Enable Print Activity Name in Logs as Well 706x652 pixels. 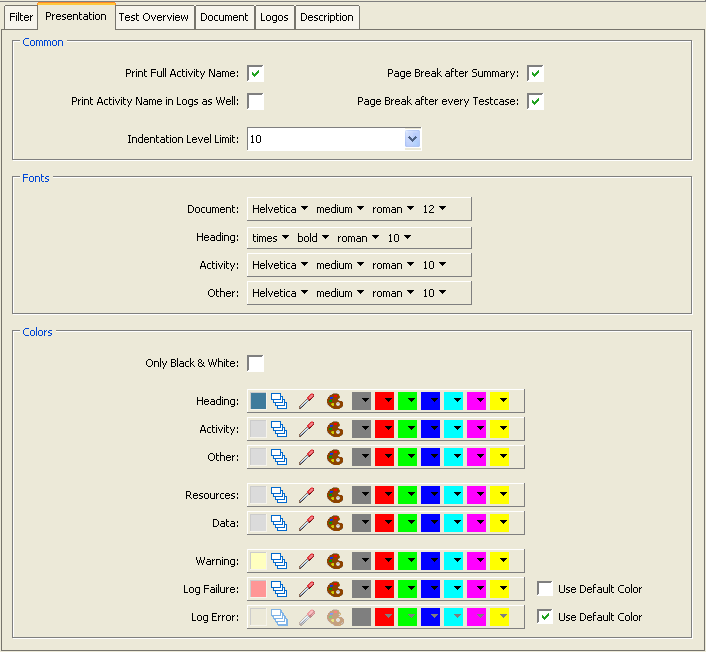pyautogui.click(x=256, y=101)
